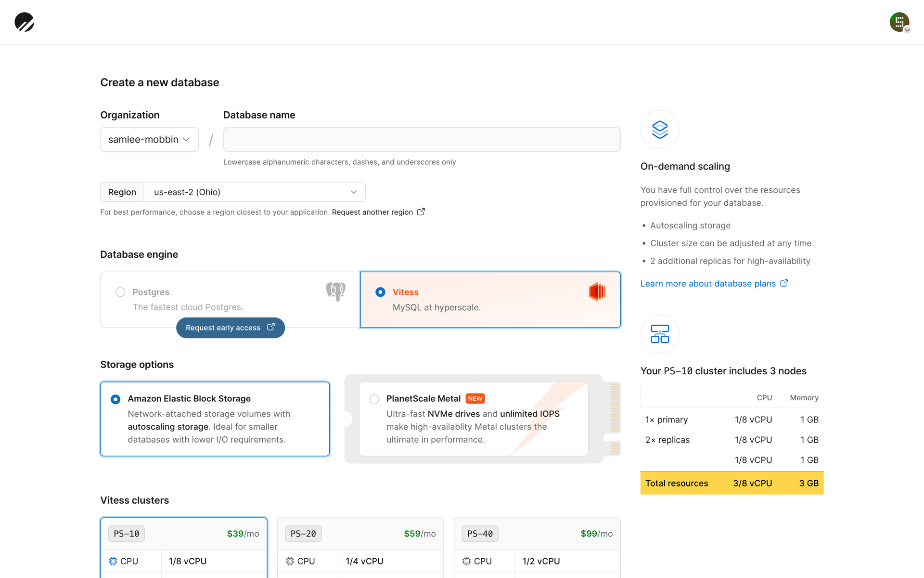Screen dimensions: 924x578
Task: Click the Vitess clusters heading
Action: [x=135, y=500]
